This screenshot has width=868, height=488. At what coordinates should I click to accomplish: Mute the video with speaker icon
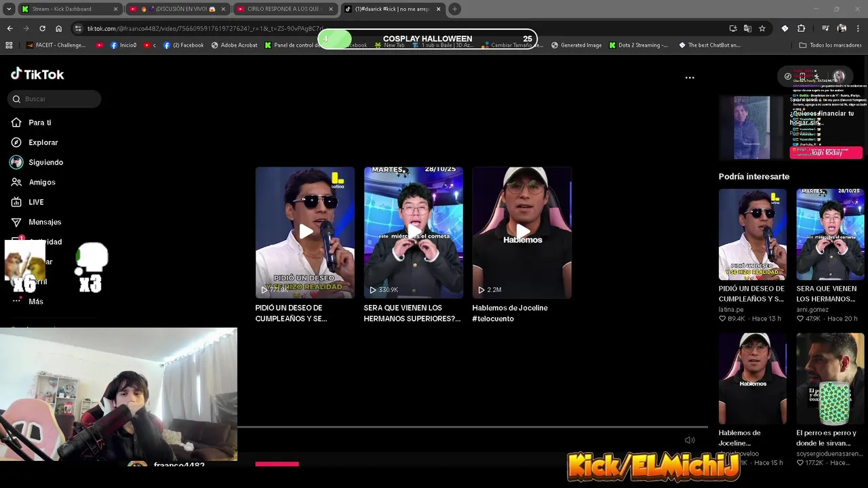click(x=690, y=440)
